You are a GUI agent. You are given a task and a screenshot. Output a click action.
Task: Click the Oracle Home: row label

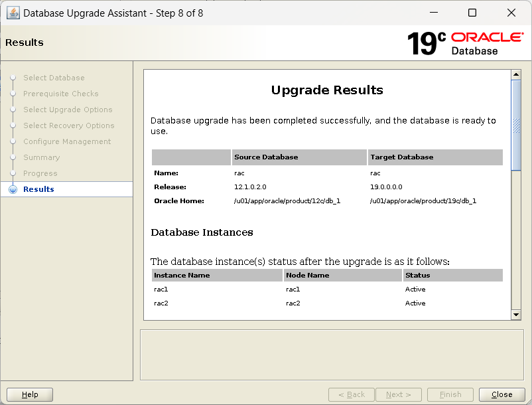point(179,201)
